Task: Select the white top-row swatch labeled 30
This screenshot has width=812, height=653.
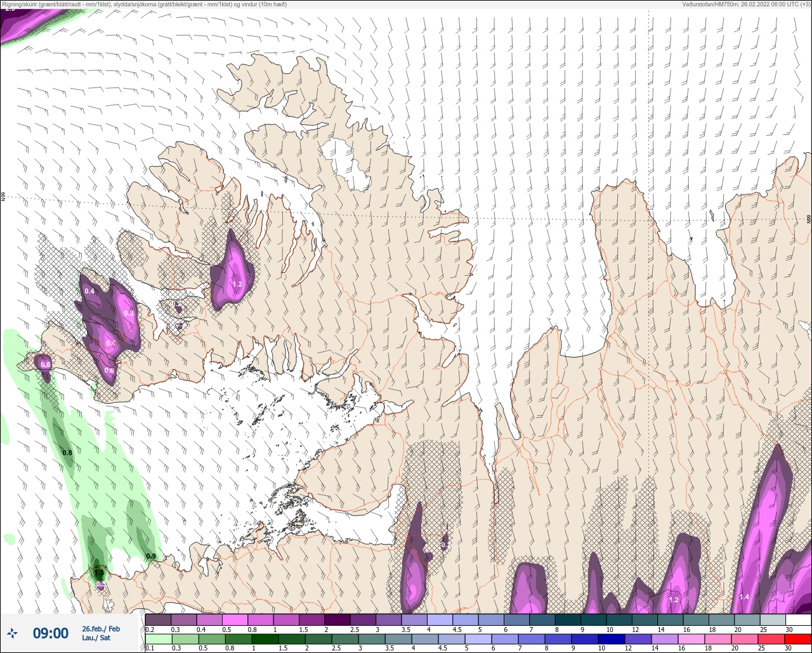Action: [799, 619]
